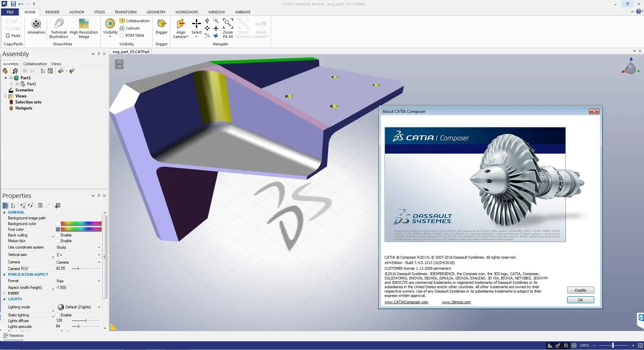Enable Motion blur checkbox
The image size is (644, 350).
click(x=58, y=241)
